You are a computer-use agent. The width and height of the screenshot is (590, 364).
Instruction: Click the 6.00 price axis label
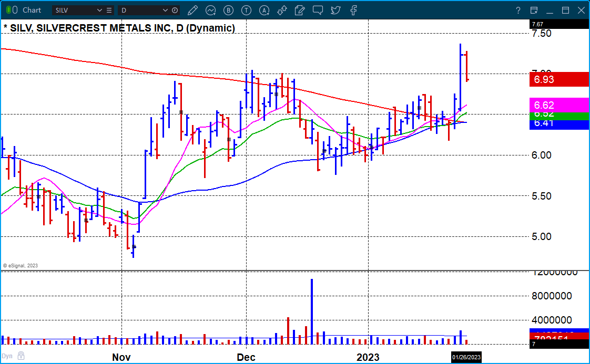[x=542, y=155]
